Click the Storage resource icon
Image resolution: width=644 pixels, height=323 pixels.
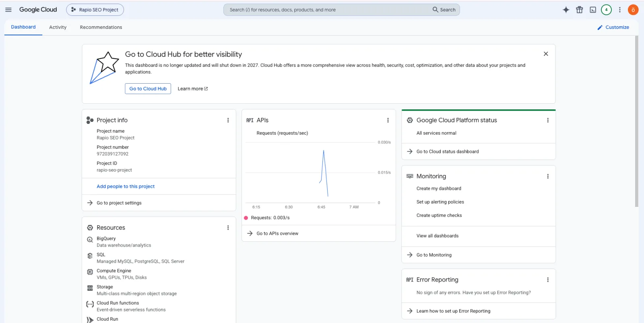point(90,288)
